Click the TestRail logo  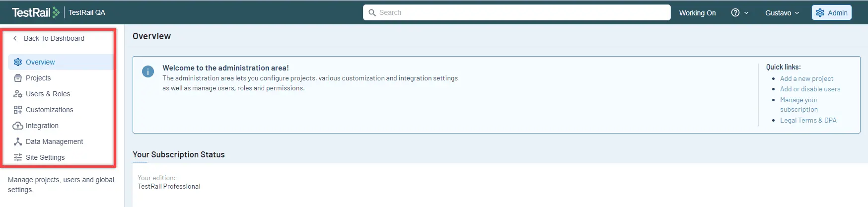coord(36,12)
